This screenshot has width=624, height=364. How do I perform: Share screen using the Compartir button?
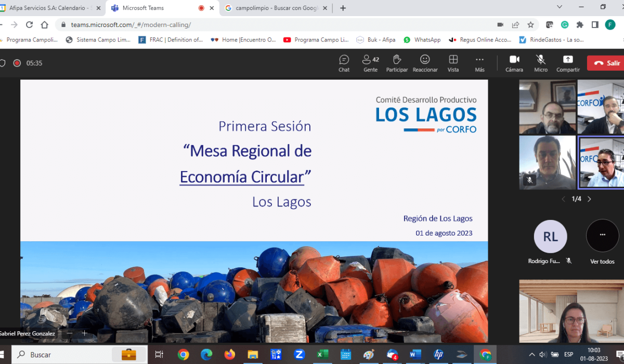pyautogui.click(x=568, y=63)
